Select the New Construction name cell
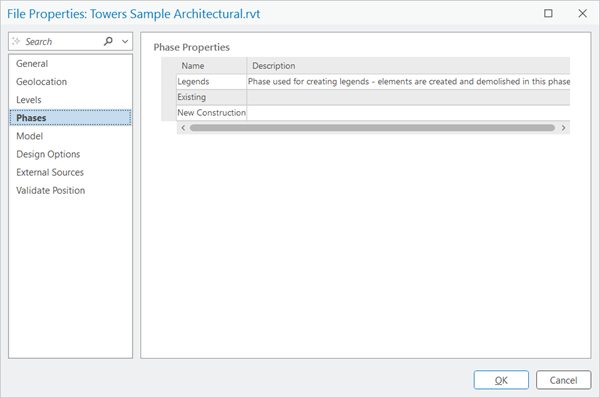This screenshot has width=600, height=398. click(x=212, y=113)
